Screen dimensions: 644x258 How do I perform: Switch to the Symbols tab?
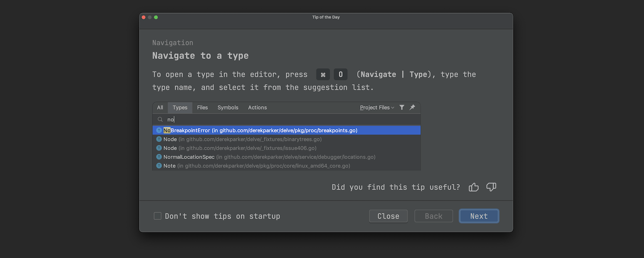(x=228, y=107)
